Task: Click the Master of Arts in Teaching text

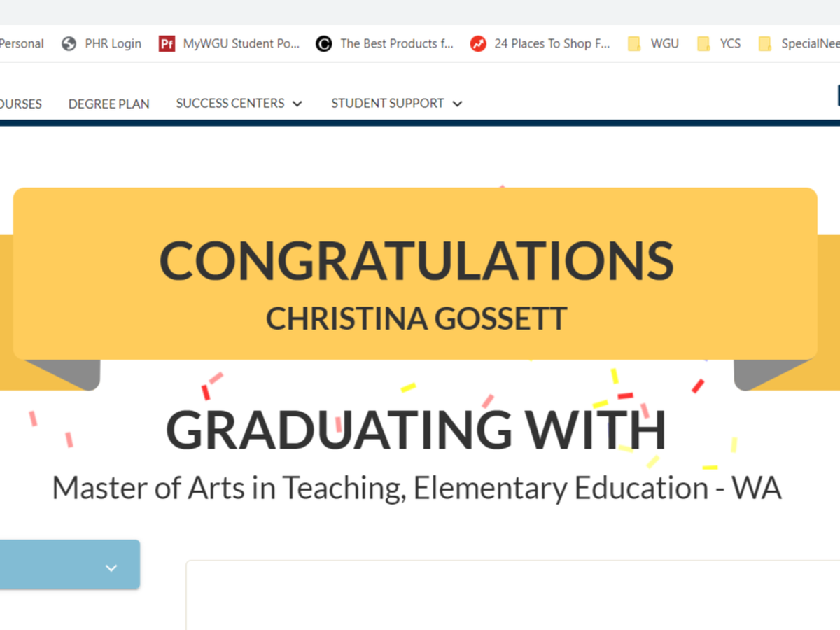Action: [x=416, y=488]
